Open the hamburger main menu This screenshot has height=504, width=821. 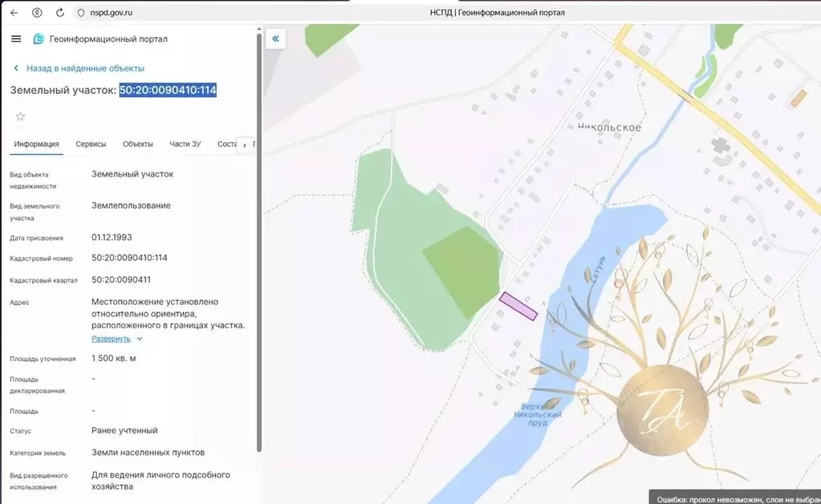(x=16, y=39)
